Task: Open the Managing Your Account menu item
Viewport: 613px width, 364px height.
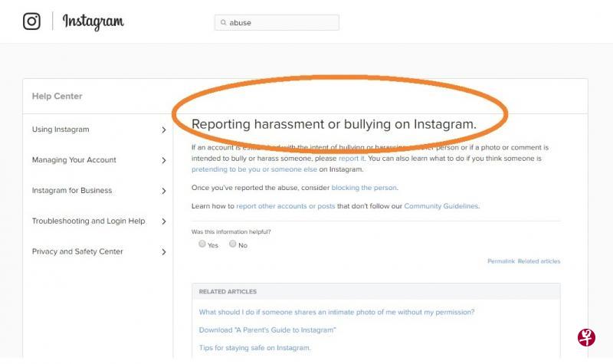Action: (x=74, y=160)
